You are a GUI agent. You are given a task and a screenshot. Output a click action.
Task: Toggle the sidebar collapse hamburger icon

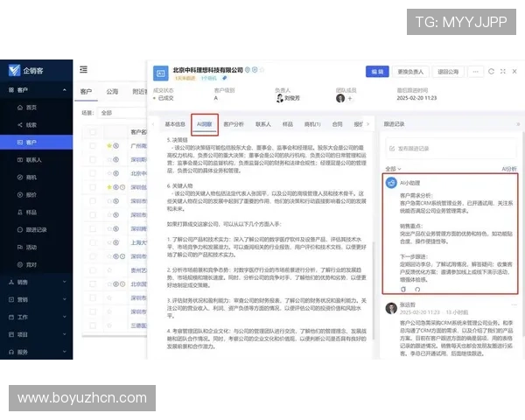pos(83,69)
